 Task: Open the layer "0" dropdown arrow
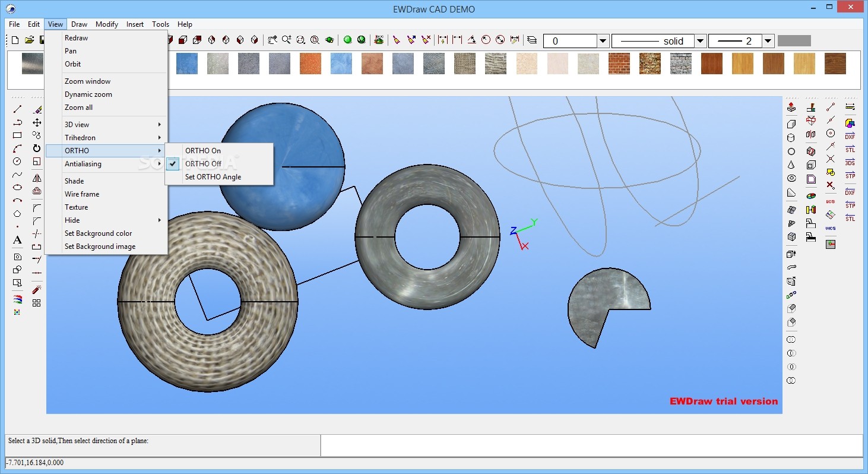coord(603,41)
